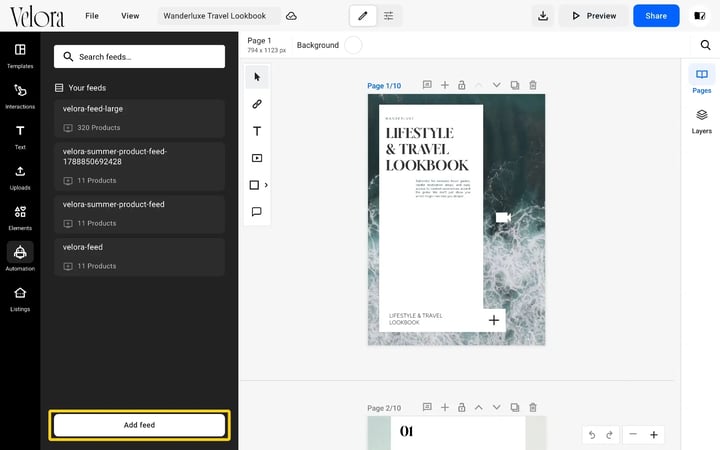Open the Background color swatch
720x450 pixels.
point(353,45)
